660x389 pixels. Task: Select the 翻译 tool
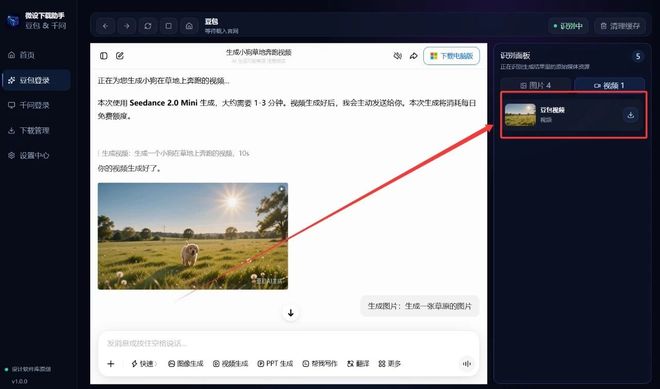pos(358,364)
